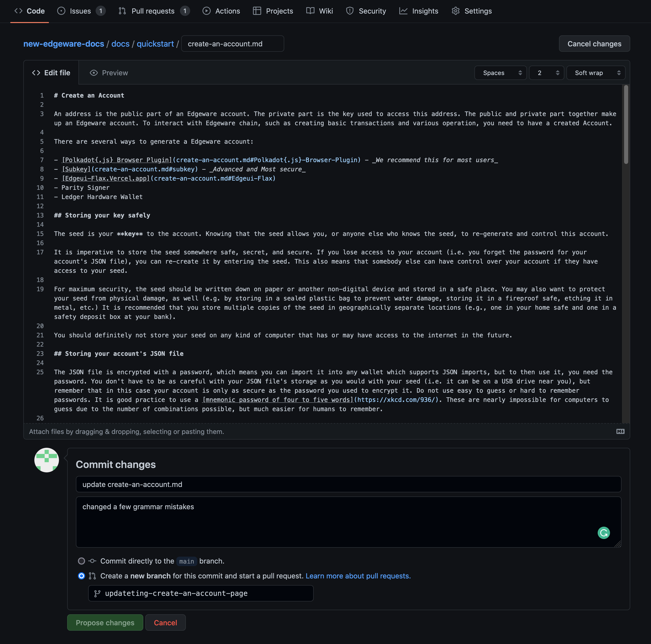
Task: Open Settings tab gear icon
Action: (455, 11)
